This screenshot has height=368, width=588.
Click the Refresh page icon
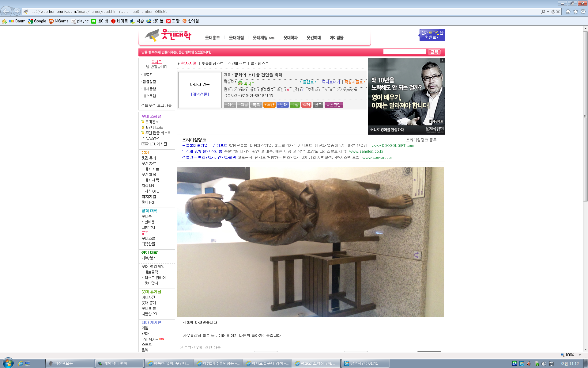(x=553, y=12)
